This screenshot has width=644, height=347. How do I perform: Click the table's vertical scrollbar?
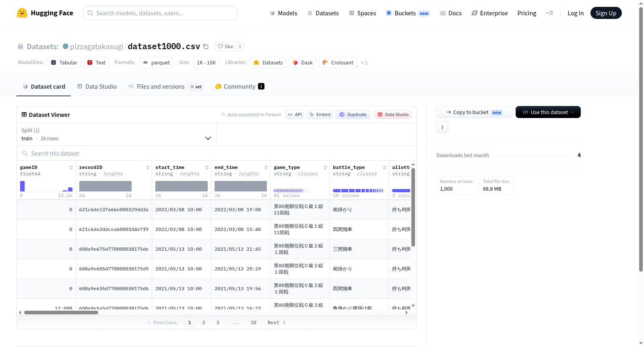point(413,207)
